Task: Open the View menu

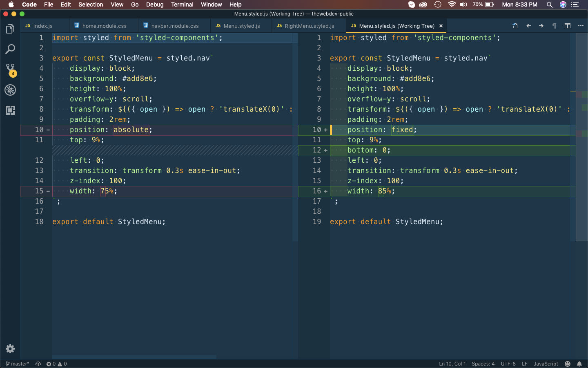Action: pos(117,4)
